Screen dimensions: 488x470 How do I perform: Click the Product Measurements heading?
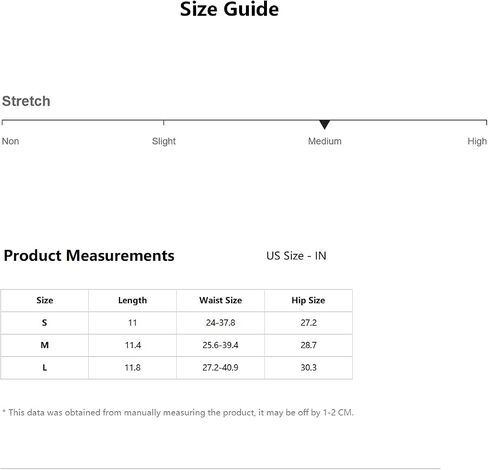(x=89, y=256)
